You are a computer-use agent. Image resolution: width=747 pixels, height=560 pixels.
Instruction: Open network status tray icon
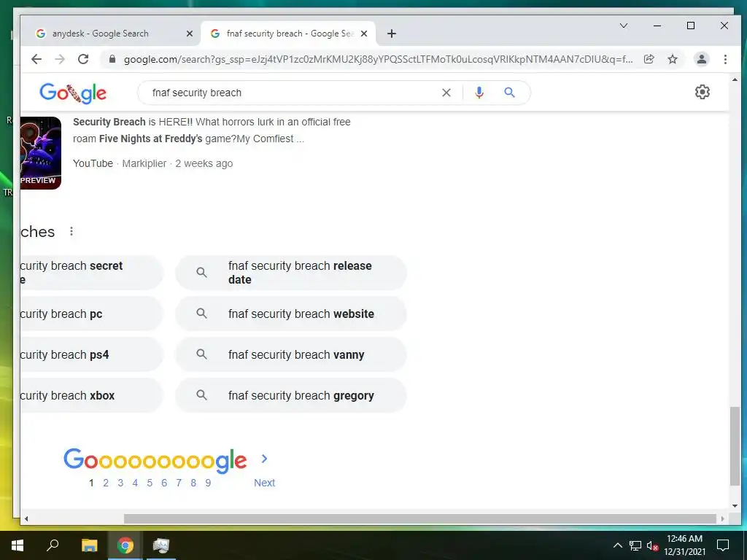(x=635, y=545)
